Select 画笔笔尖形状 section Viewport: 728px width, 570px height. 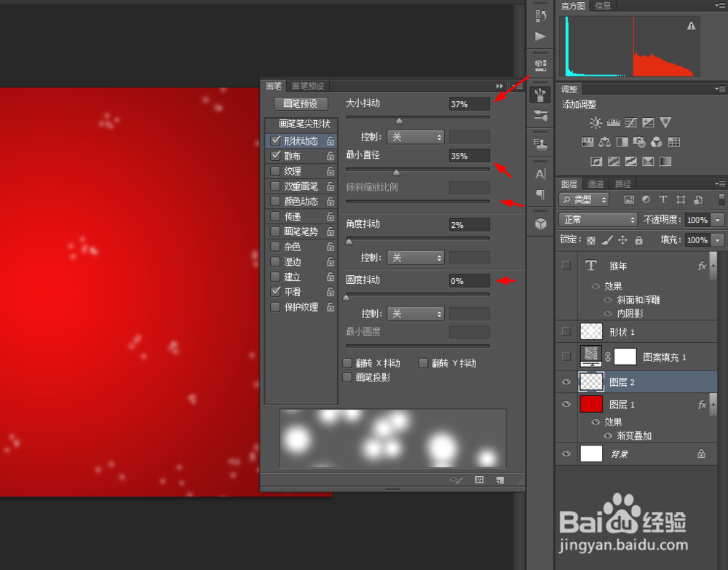click(x=304, y=124)
